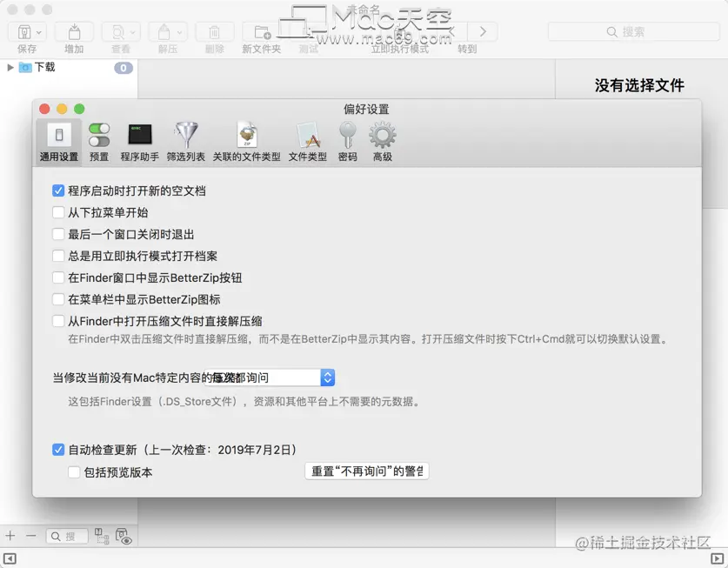The height and width of the screenshot is (568, 728).
Task: Click the 查看 toolbar icon
Action: (119, 32)
